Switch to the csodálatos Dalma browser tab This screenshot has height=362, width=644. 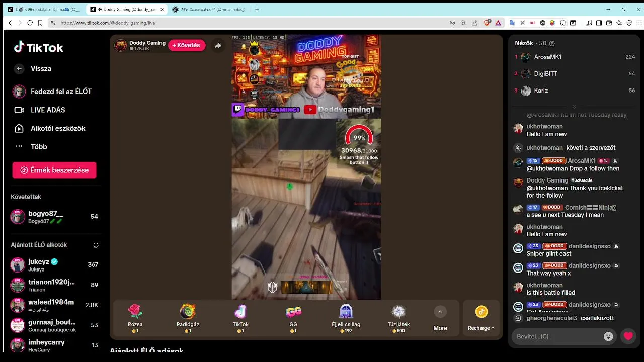pyautogui.click(x=44, y=9)
